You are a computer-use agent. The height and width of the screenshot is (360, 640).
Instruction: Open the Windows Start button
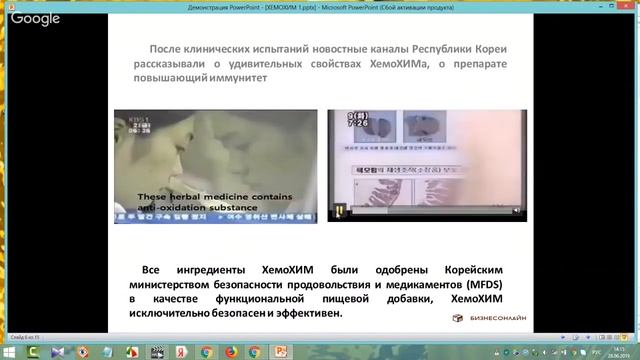(x=9, y=352)
